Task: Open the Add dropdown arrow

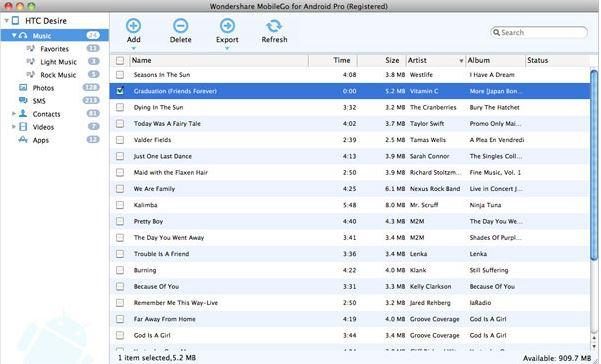Action: click(133, 48)
